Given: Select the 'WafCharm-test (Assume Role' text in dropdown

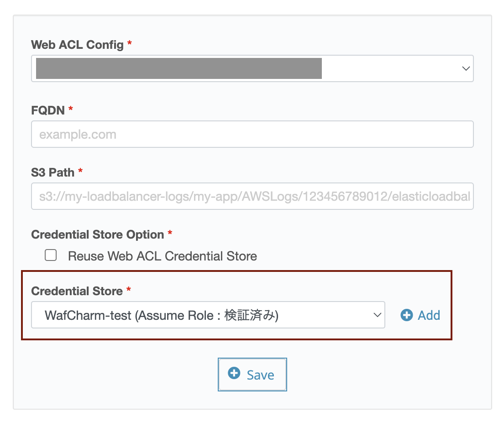Looking at the screenshot, I should tap(129, 316).
